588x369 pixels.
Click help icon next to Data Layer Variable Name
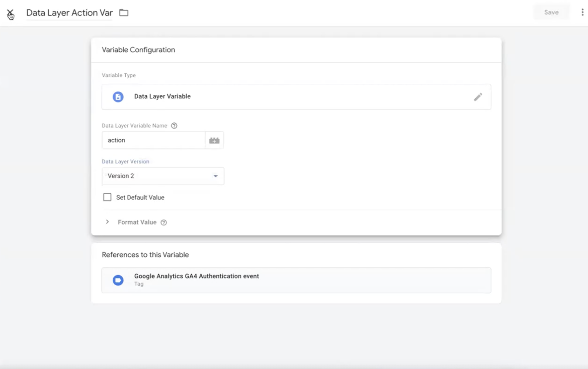174,126
